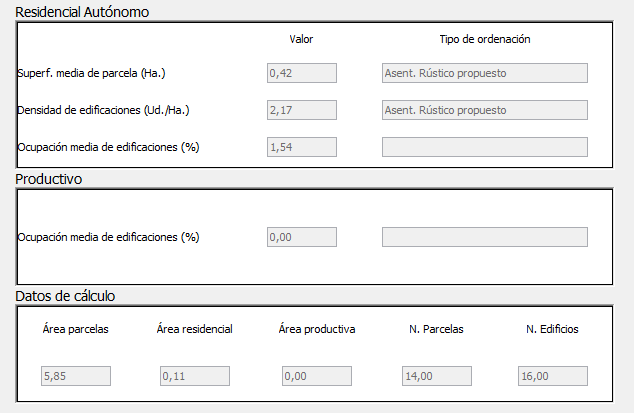Click the Residencial Ocupación media value 1,54
Screen dimensions: 634x413
[x=302, y=147]
